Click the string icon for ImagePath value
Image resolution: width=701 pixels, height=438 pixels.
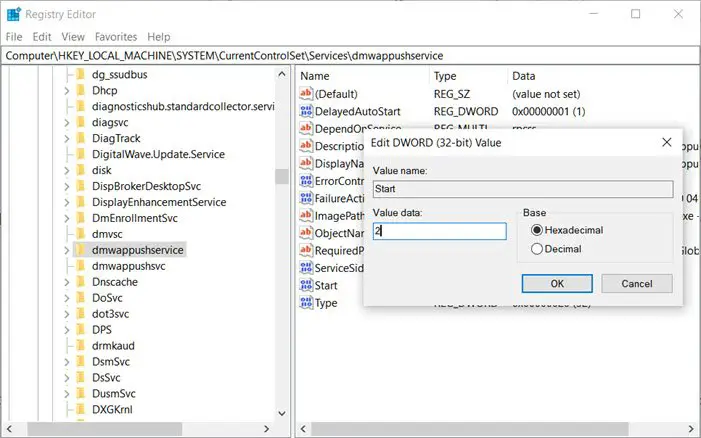(x=306, y=215)
